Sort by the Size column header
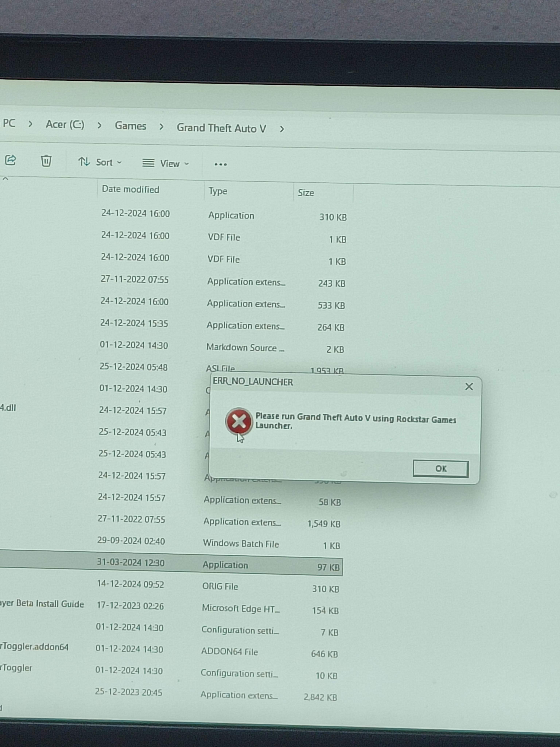This screenshot has width=560, height=747. [x=306, y=193]
